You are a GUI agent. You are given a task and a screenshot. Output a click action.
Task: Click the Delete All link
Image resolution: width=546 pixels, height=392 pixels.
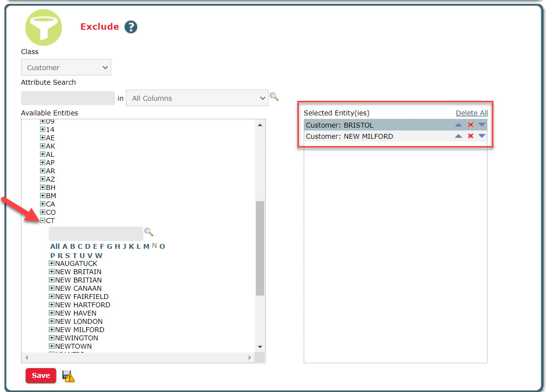point(471,113)
